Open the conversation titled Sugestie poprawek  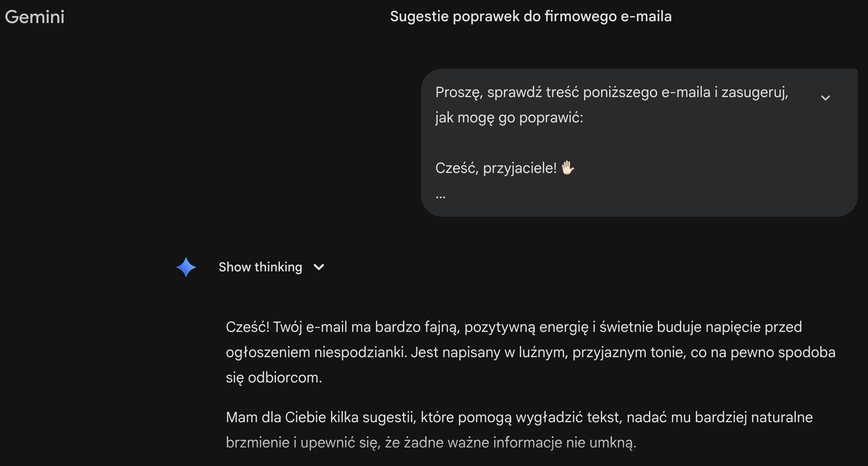point(531,16)
